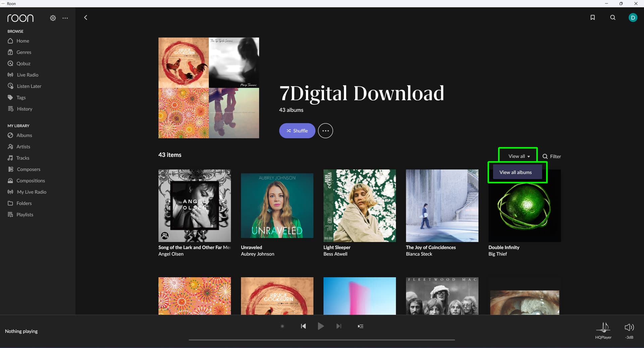This screenshot has height=348, width=644.
Task: Click the playback seek bar
Action: [321, 340]
